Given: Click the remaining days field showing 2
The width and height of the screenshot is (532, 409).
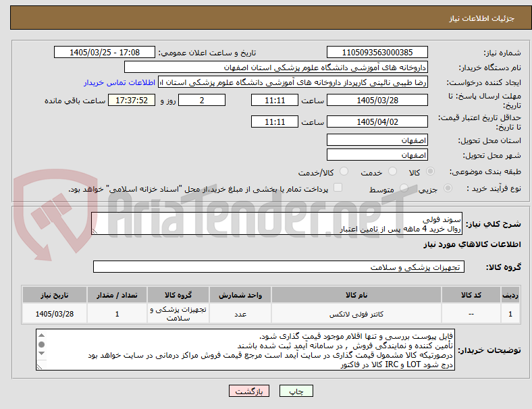Looking at the screenshot, I should pyautogui.click(x=202, y=101).
